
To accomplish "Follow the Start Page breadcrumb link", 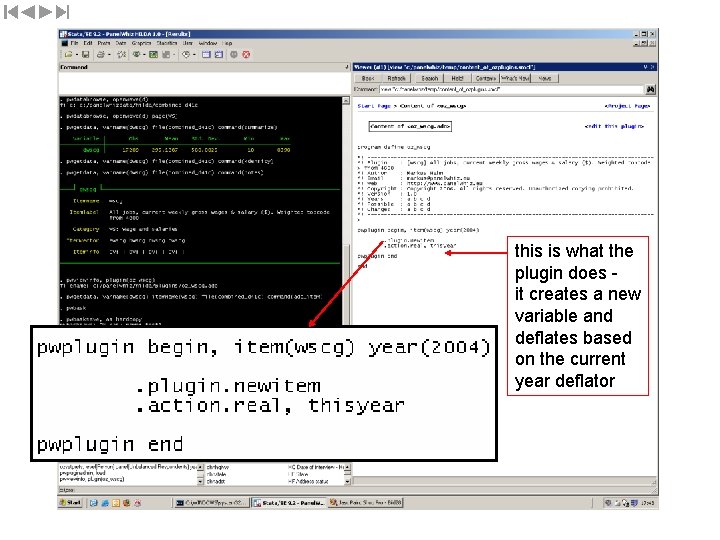I will click(374, 106).
